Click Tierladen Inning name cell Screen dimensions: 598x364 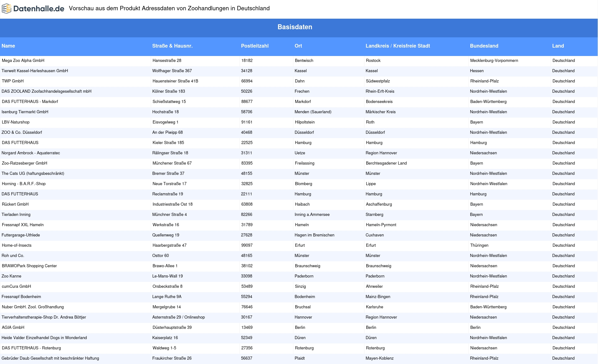(x=16, y=215)
